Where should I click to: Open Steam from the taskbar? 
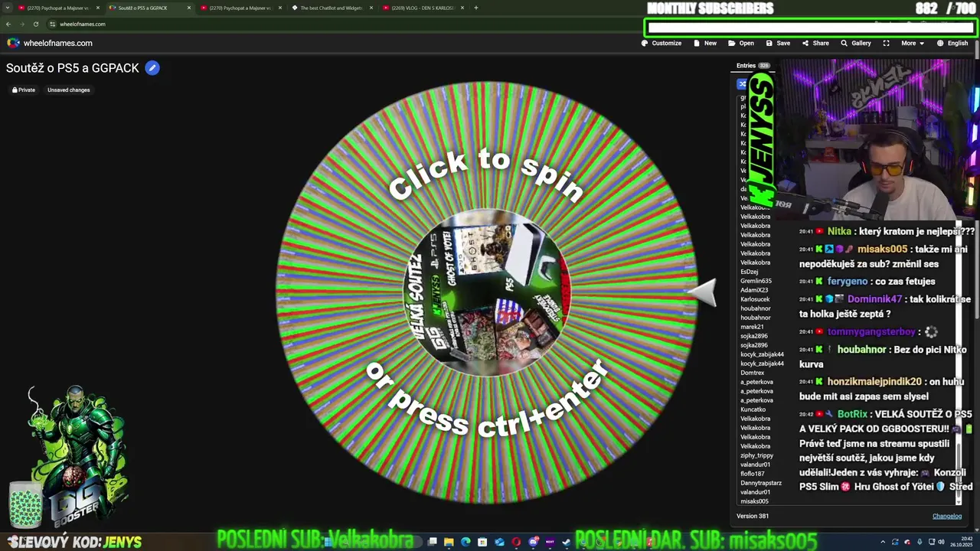click(567, 542)
